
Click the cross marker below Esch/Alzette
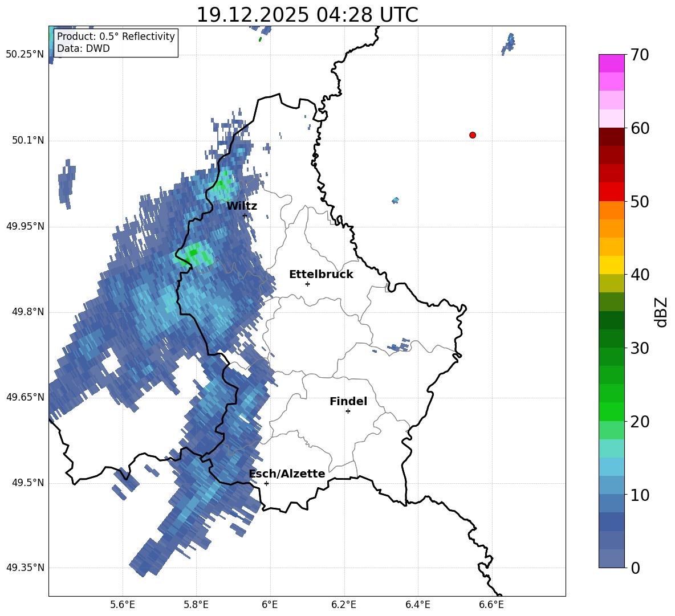(x=266, y=483)
